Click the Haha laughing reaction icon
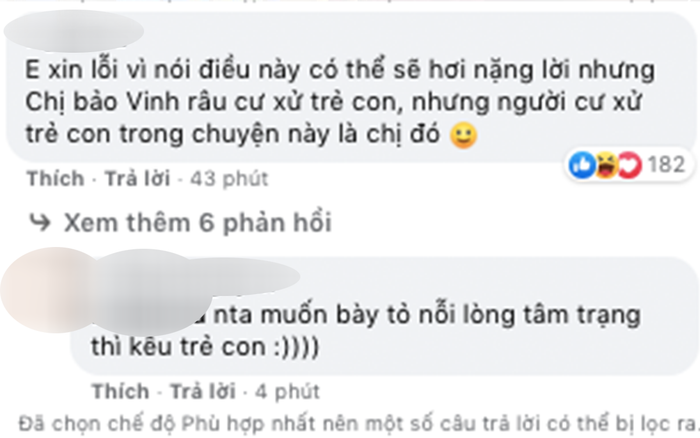 point(606,165)
